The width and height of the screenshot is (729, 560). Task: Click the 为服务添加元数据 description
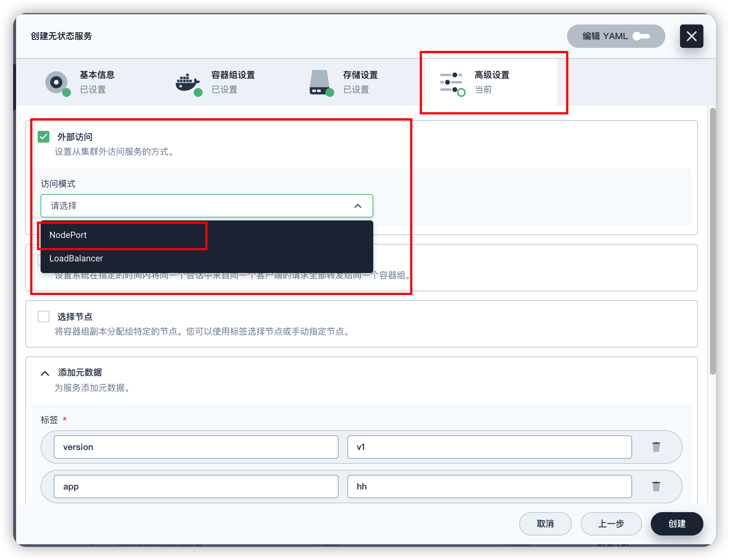tap(92, 388)
